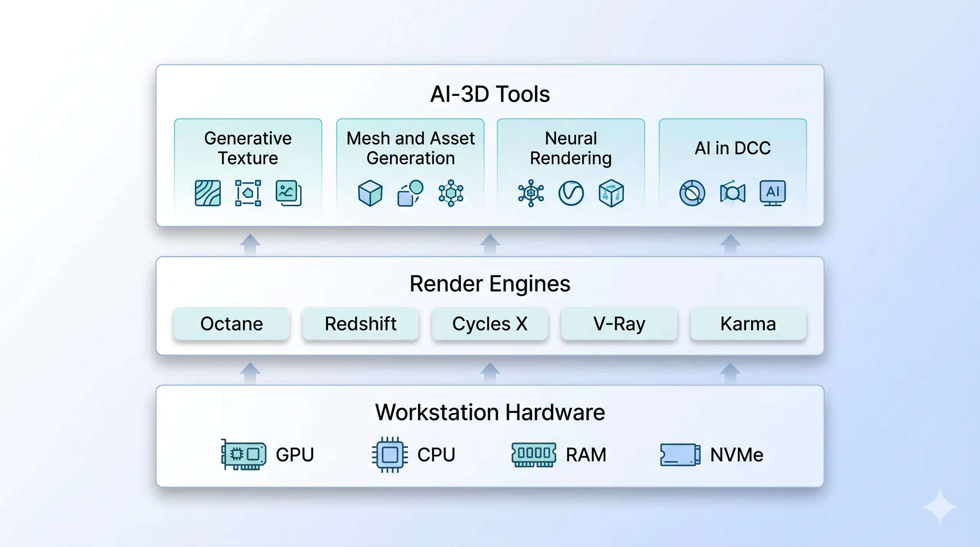
Task: Click the Workstation Hardware heading
Action: (490, 412)
